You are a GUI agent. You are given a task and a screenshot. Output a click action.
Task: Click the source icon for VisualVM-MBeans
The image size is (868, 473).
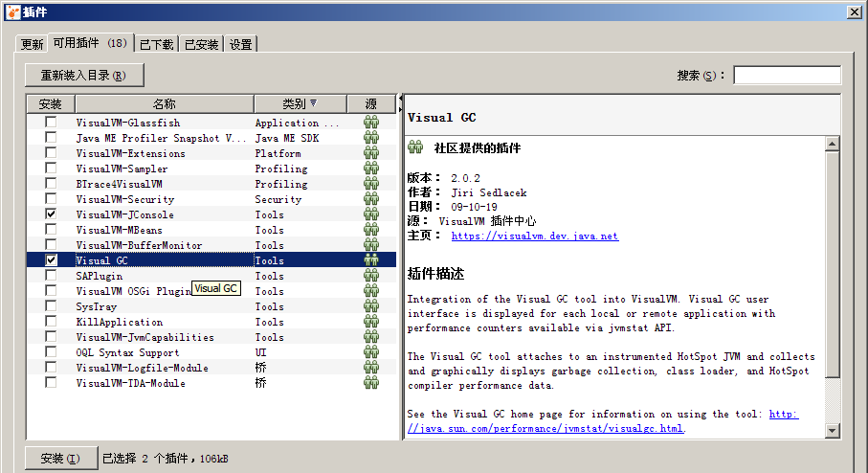(x=371, y=229)
